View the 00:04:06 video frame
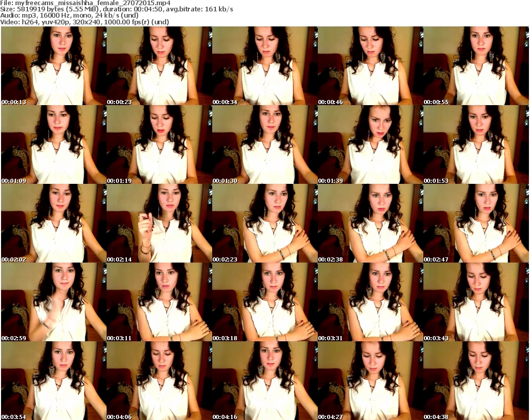This screenshot has height=420, width=530. click(x=159, y=381)
